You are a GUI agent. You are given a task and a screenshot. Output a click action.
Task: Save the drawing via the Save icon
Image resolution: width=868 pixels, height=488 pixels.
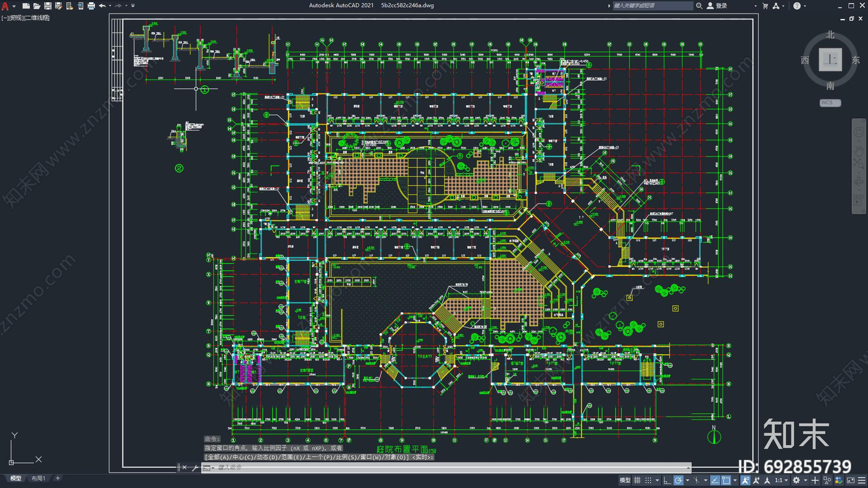pos(48,5)
